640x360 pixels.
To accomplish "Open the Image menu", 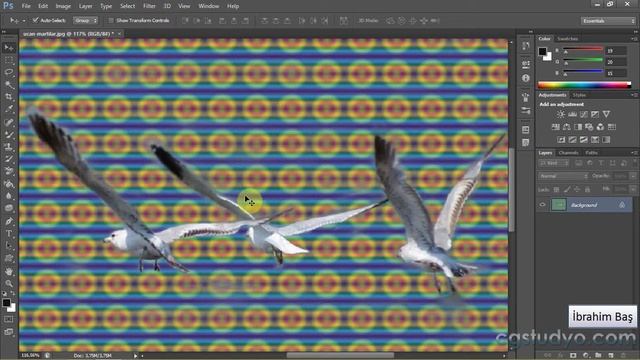I will tap(63, 6).
